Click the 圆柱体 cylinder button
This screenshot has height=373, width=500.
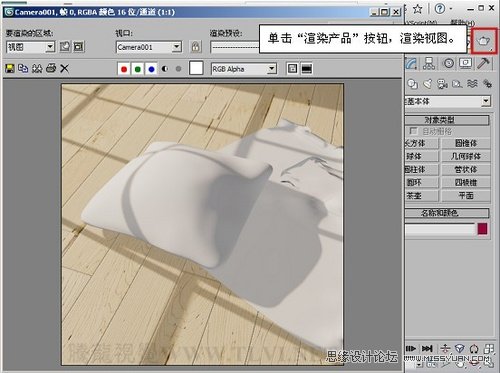[x=422, y=169]
